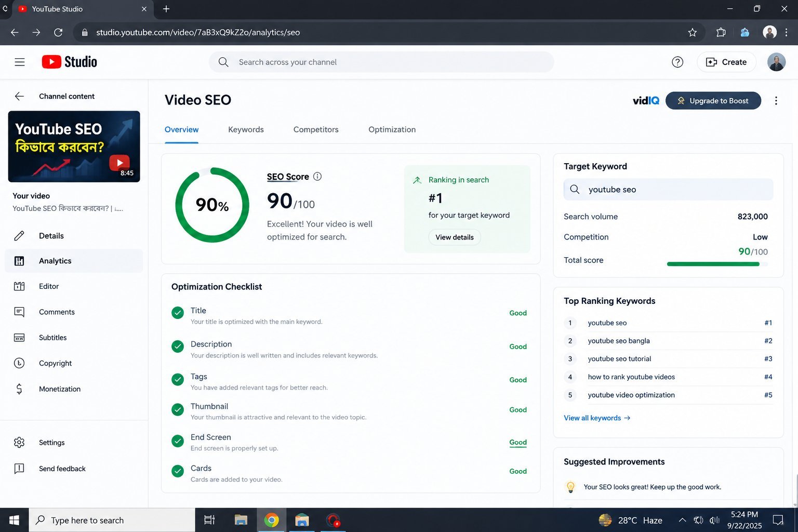This screenshot has width=798, height=532.
Task: Click the Create button
Action: (x=726, y=62)
